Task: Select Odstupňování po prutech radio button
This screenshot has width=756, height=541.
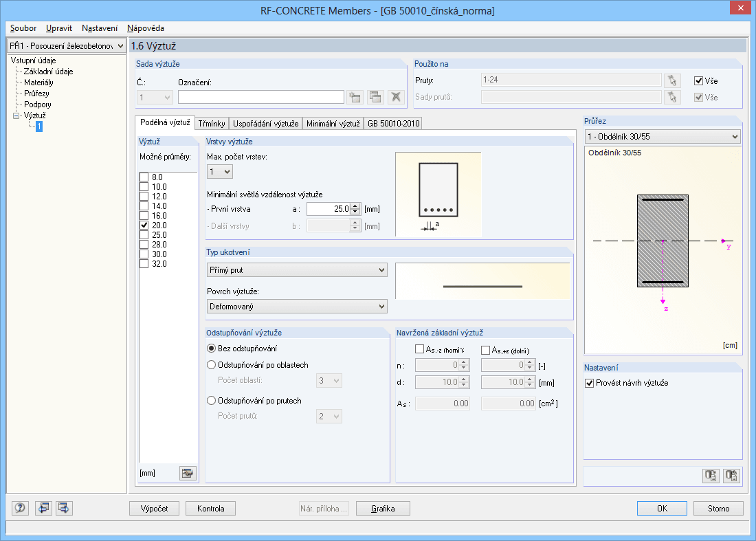Action: pyautogui.click(x=211, y=401)
